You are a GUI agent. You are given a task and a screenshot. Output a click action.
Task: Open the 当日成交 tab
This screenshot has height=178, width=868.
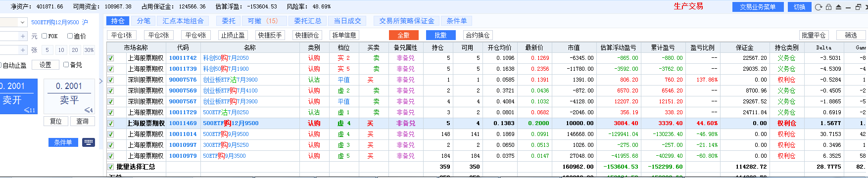(x=347, y=21)
